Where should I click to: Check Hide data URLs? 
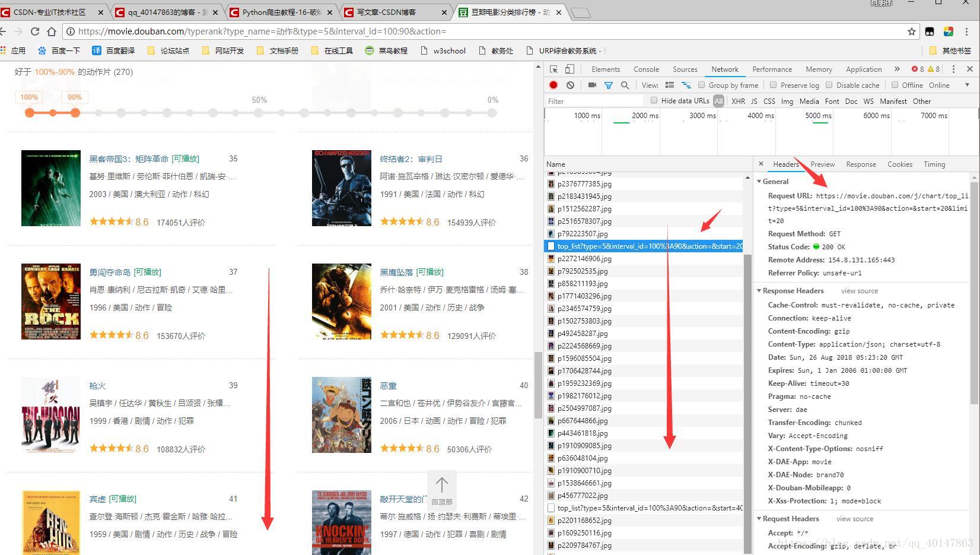pos(654,100)
